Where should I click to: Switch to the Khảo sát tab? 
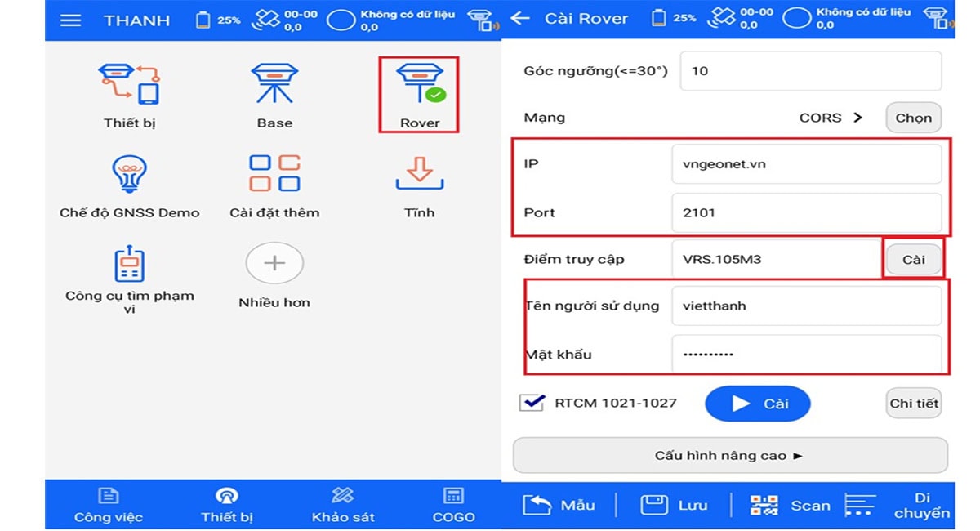[x=343, y=505]
